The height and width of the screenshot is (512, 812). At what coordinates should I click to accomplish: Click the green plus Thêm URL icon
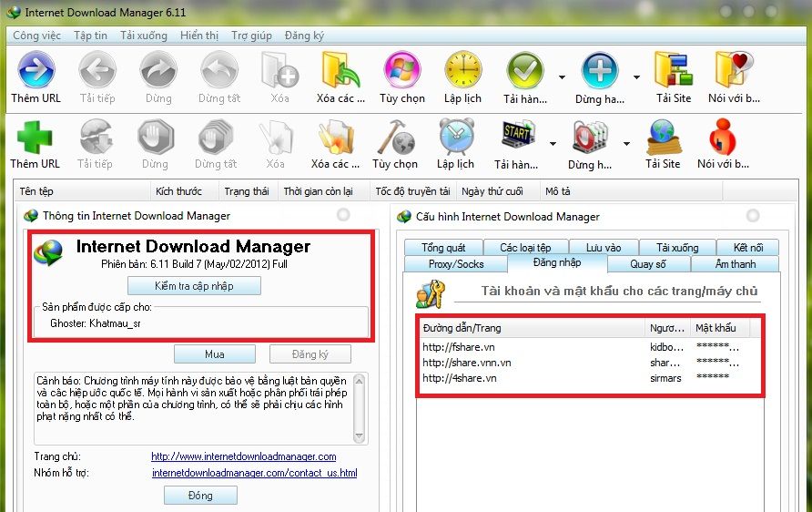tap(35, 138)
